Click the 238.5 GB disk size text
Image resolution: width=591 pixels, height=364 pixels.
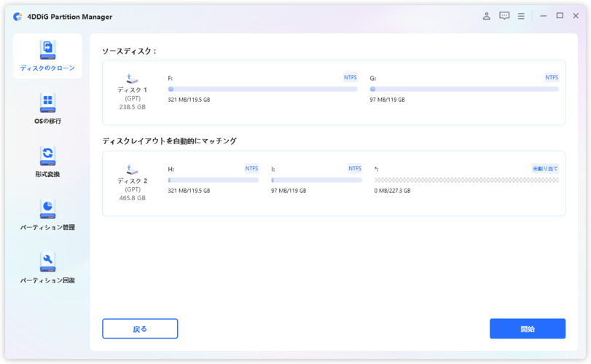(x=133, y=107)
